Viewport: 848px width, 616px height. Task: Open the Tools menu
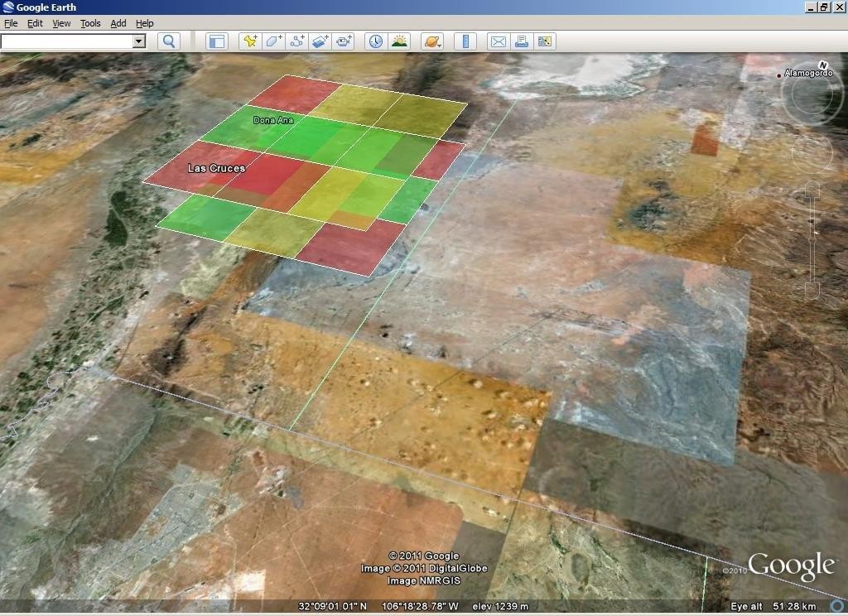(x=90, y=23)
